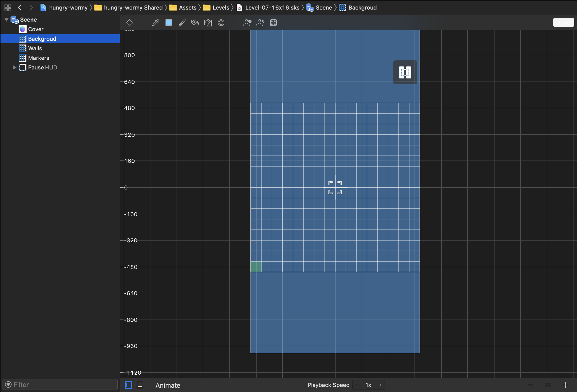Toggle the randomize dice icon

point(273,23)
